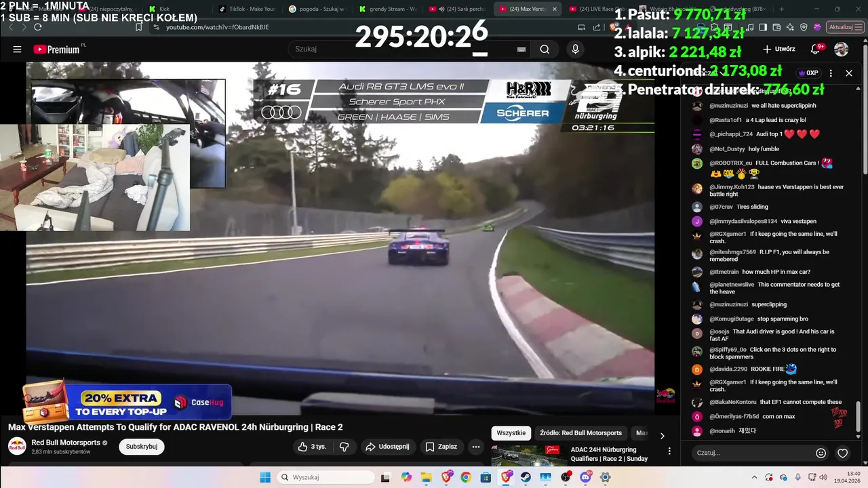Share the video with Udostępnij
The image size is (868, 488).
click(387, 447)
